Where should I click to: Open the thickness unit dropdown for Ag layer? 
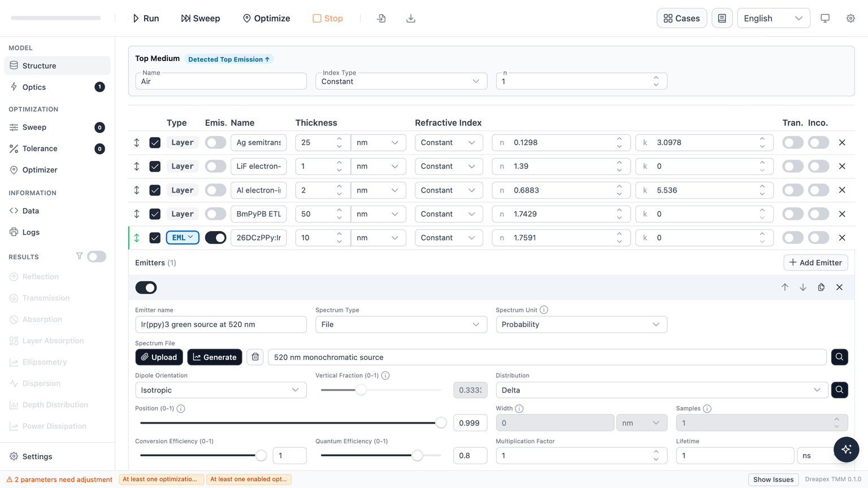click(377, 142)
